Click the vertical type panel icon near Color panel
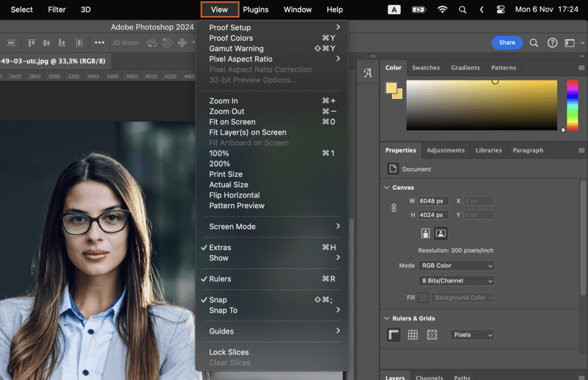Screen dimensions: 588x380 (367, 72)
